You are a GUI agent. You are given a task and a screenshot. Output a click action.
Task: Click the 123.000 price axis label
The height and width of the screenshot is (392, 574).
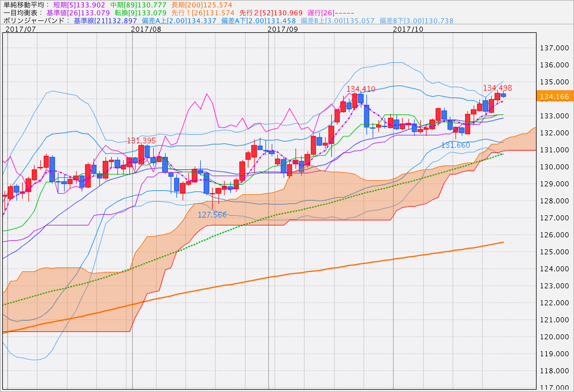[554, 286]
